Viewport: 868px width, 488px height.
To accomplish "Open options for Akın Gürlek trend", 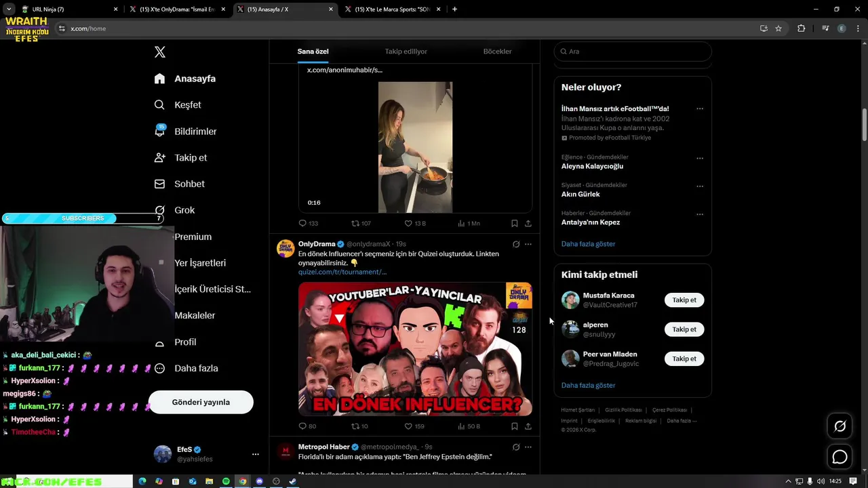I will tap(700, 186).
